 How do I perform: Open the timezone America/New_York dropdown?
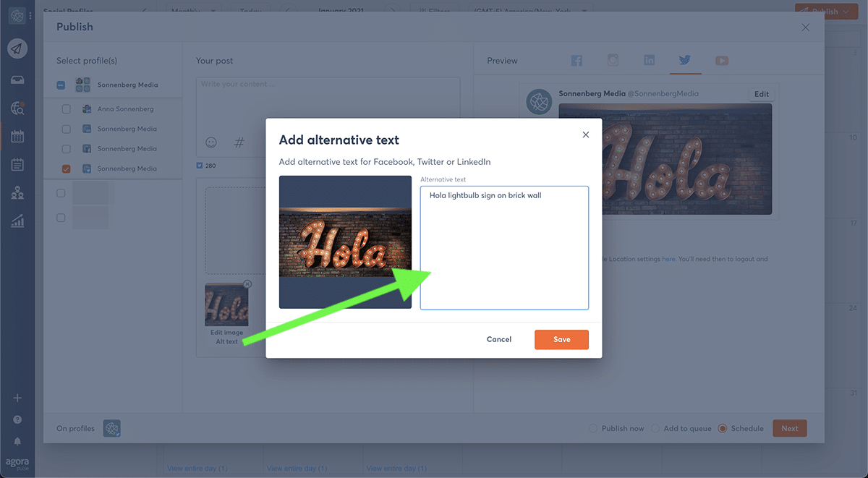point(531,11)
